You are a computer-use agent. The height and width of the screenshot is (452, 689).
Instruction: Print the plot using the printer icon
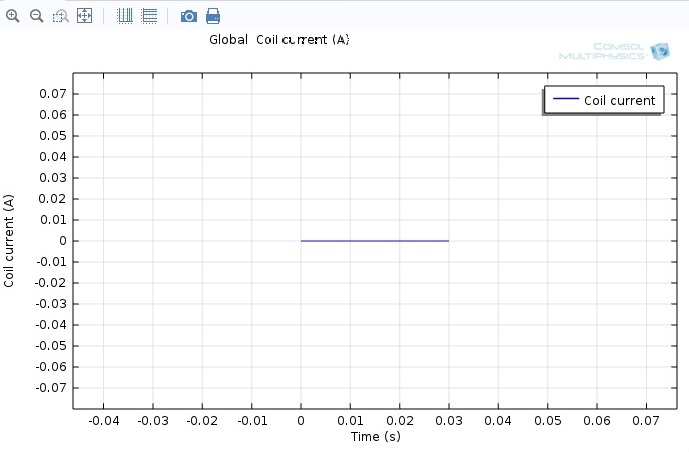pyautogui.click(x=213, y=16)
